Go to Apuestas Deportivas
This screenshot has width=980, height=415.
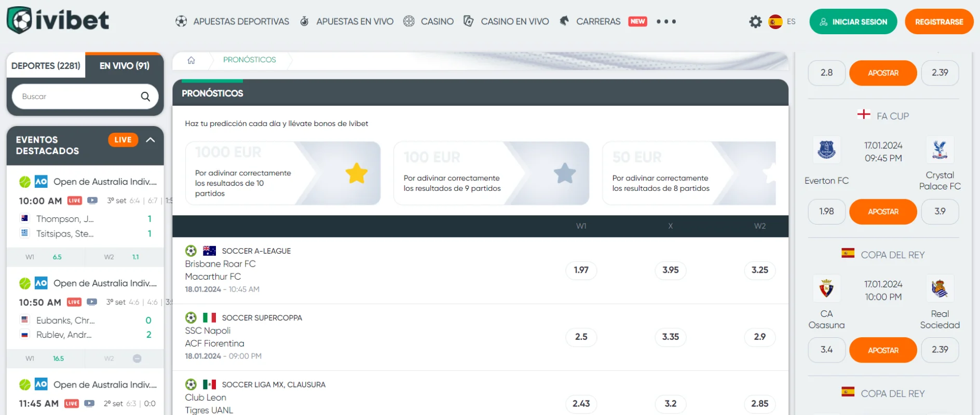232,21
